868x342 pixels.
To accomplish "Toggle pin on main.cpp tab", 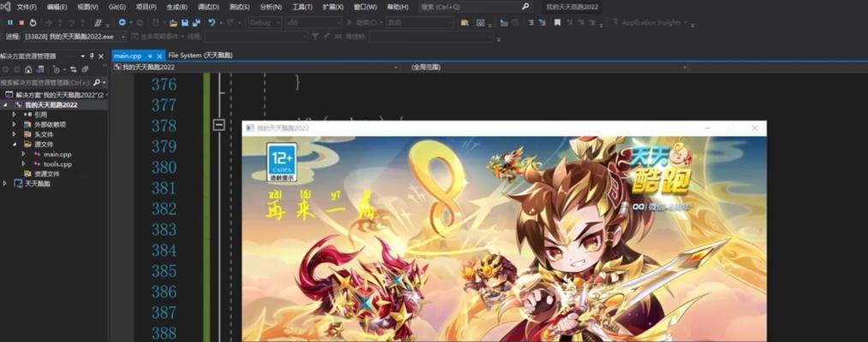I will pyautogui.click(x=150, y=56).
